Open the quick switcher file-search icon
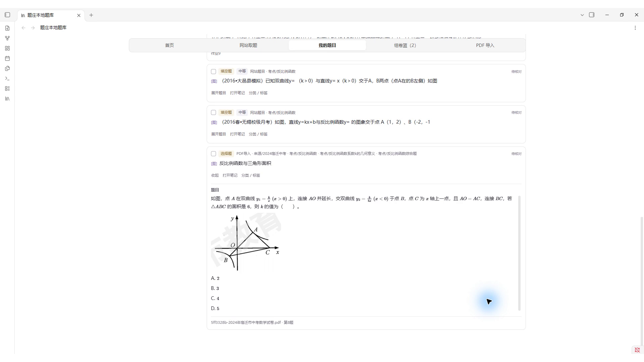Image resolution: width=644 pixels, height=362 pixels. tap(7, 28)
